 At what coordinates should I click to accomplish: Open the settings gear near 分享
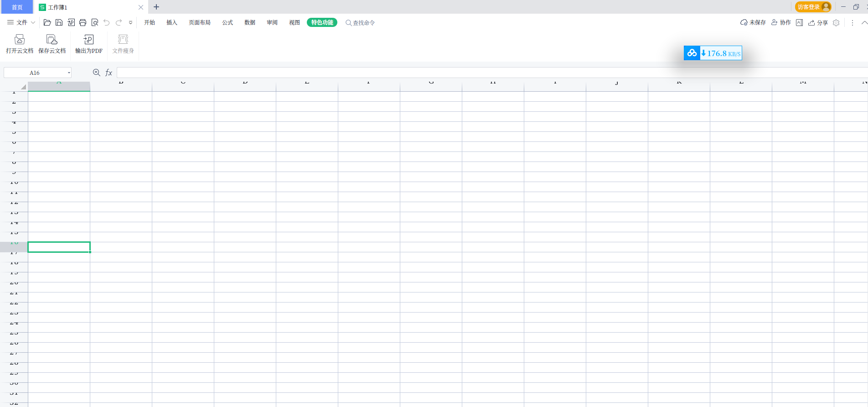(836, 22)
